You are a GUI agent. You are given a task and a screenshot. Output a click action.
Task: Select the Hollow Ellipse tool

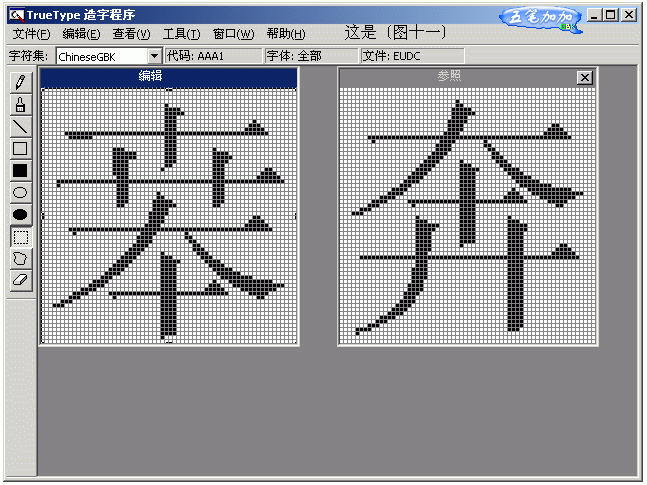(x=20, y=192)
